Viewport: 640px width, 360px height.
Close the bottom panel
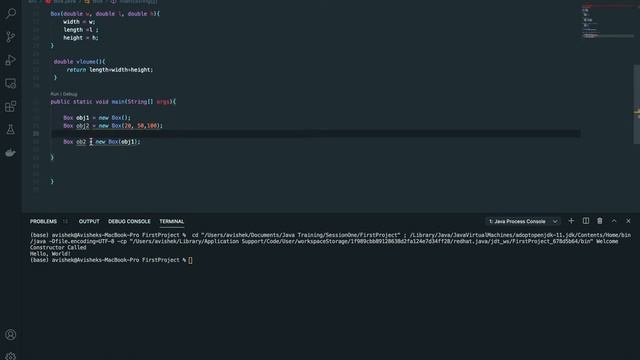[628, 221]
